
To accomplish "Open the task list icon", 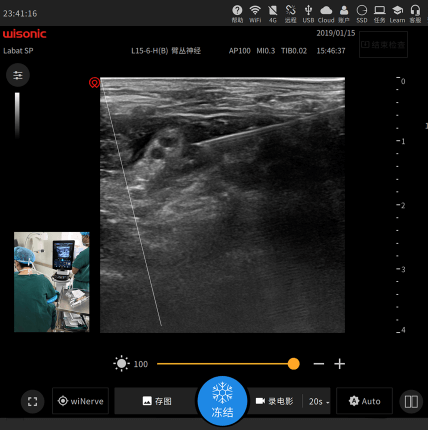I will point(379,14).
